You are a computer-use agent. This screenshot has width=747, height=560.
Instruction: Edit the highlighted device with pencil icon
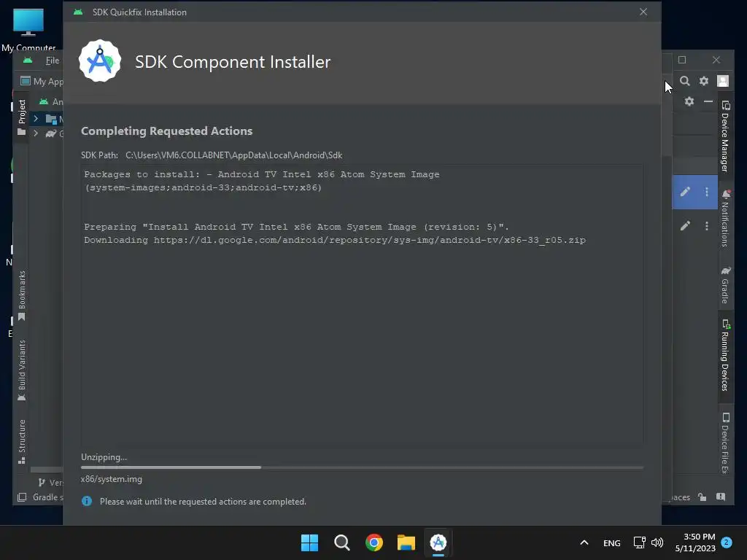click(685, 192)
